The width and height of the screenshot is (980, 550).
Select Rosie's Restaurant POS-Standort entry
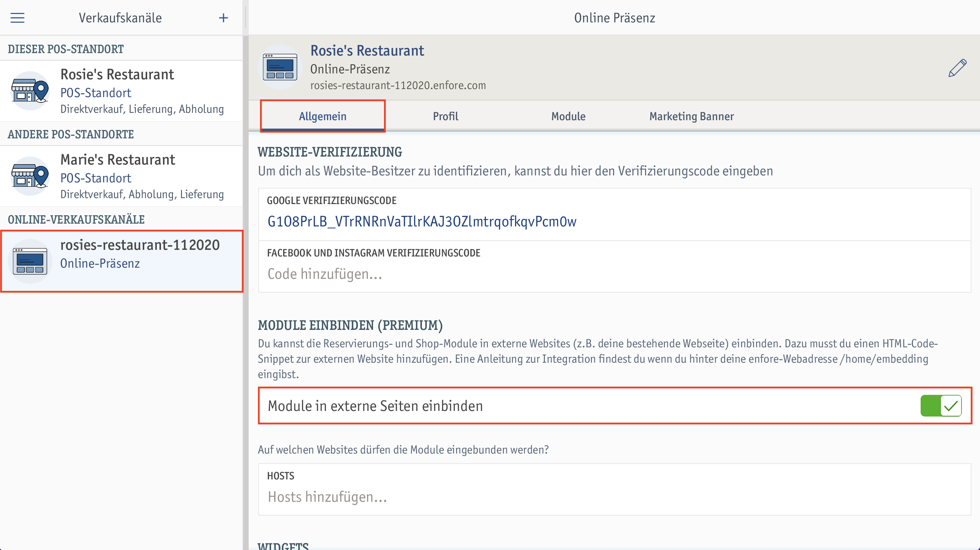click(x=121, y=91)
